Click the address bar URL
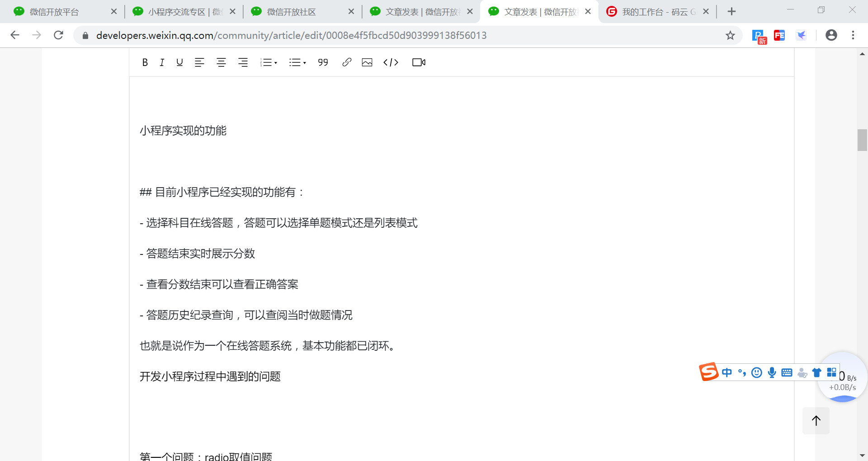Screen dimensions: 868x461 click(x=291, y=35)
